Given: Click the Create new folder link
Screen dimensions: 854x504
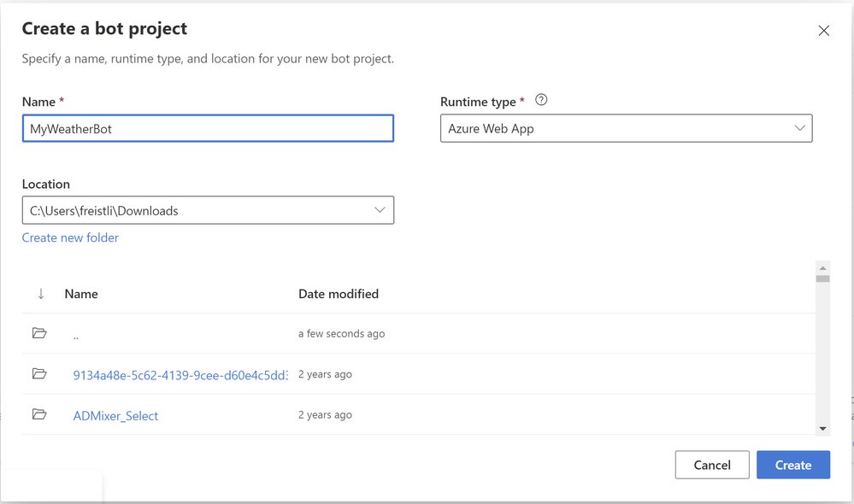Looking at the screenshot, I should click(x=70, y=237).
